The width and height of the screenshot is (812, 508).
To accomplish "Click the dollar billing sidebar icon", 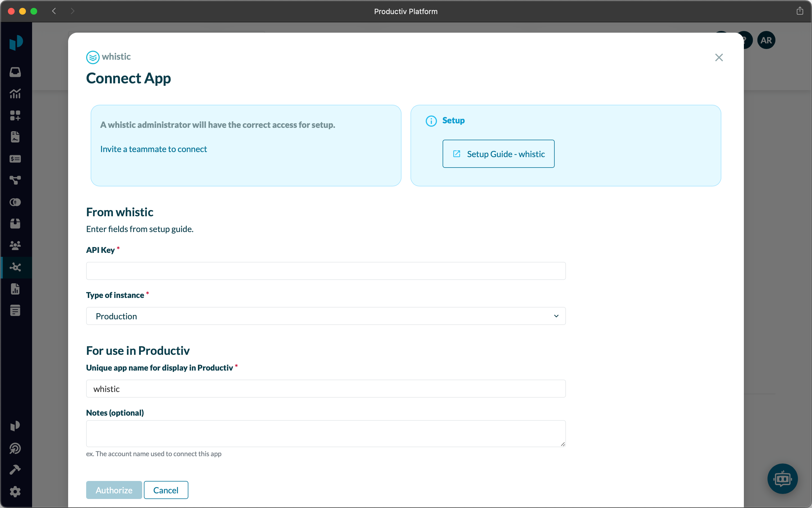I will [15, 159].
